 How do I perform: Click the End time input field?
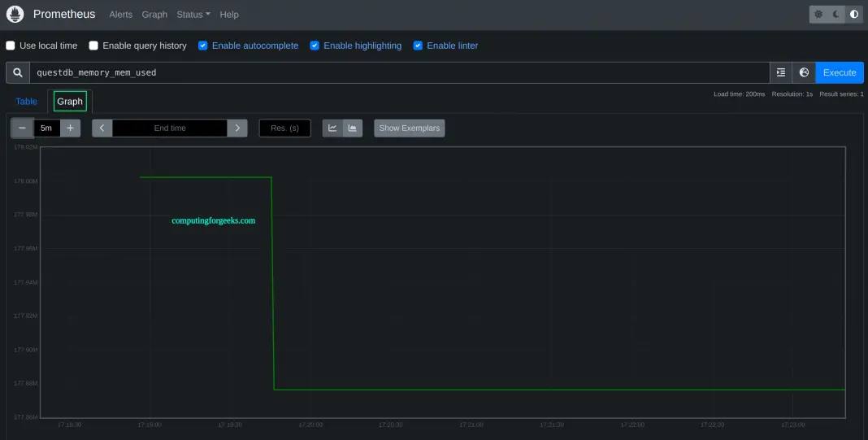click(170, 128)
